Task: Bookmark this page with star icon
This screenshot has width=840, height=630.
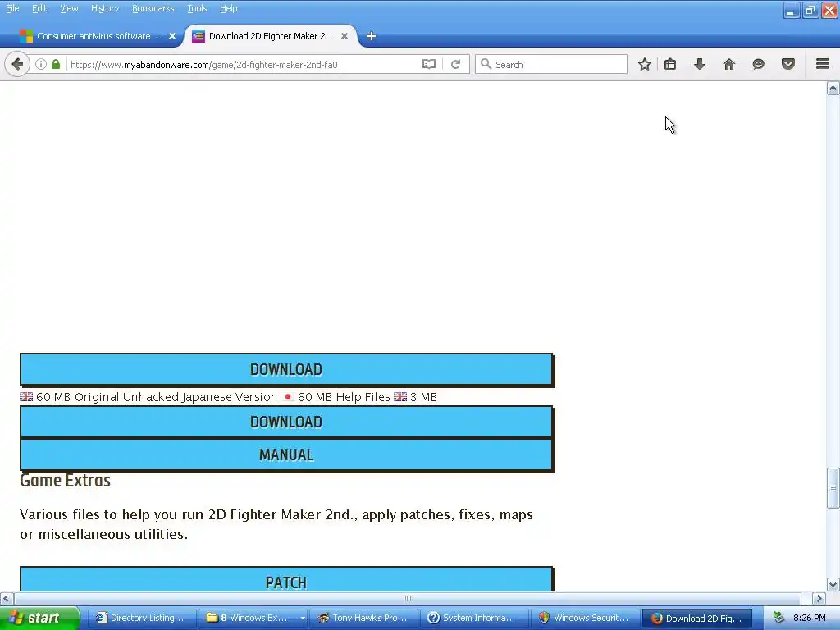Action: pos(645,64)
